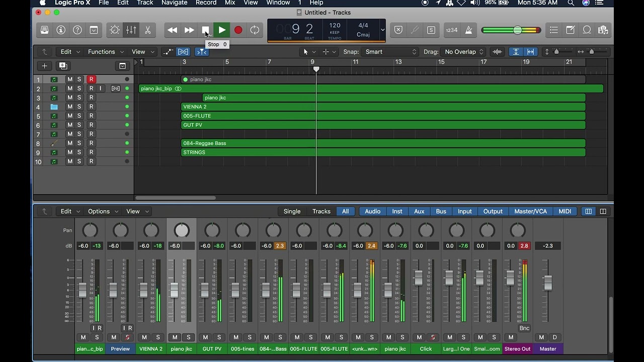644x362 pixels.
Task: Toggle the Metronome click button
Action: (x=468, y=30)
